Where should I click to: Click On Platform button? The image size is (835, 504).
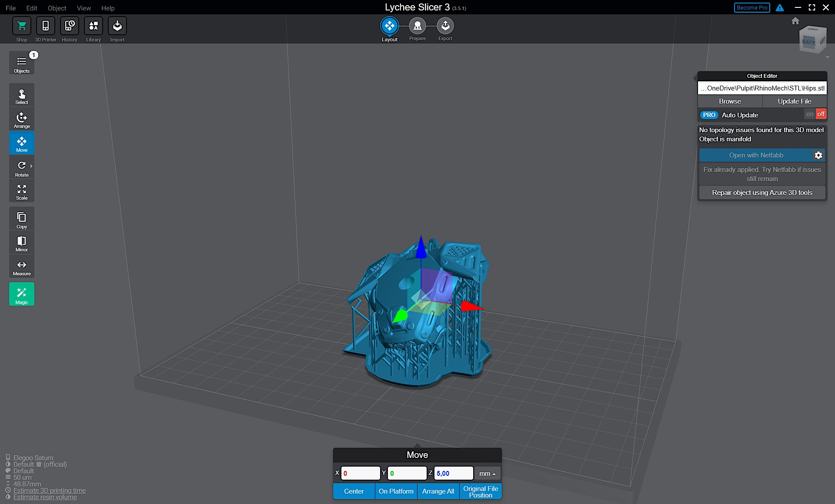(396, 491)
